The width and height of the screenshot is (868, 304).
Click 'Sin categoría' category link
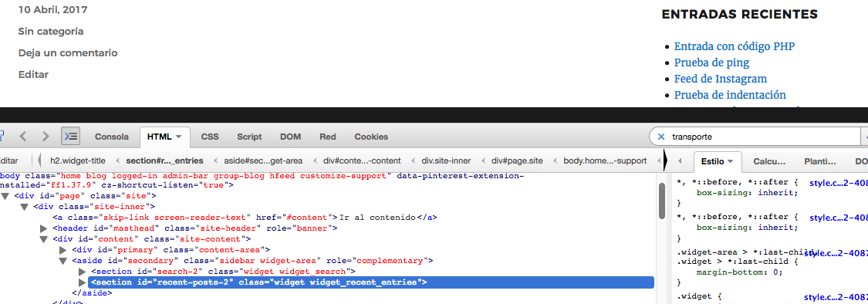coord(51,32)
